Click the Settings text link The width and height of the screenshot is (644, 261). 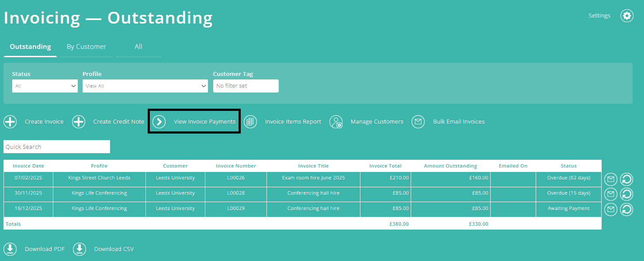[x=599, y=15]
